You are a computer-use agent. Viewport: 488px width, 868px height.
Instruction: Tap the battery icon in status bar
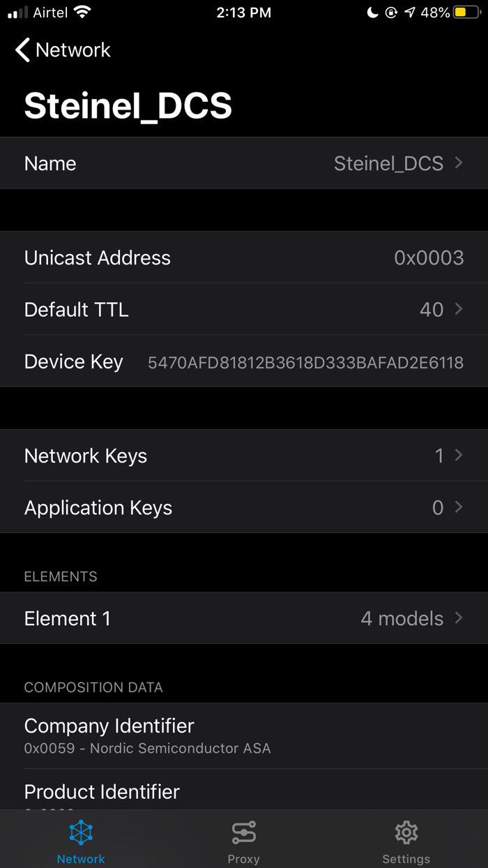[x=466, y=13]
